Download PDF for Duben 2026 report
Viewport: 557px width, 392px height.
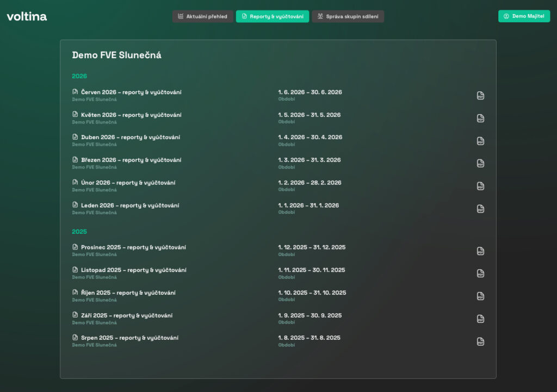(x=480, y=141)
